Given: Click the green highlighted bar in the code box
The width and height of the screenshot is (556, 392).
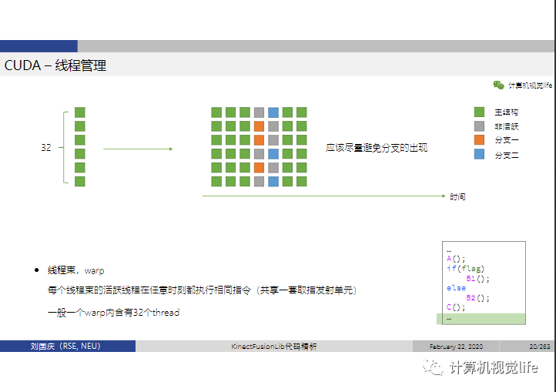Looking at the screenshot, I should click(x=481, y=319).
